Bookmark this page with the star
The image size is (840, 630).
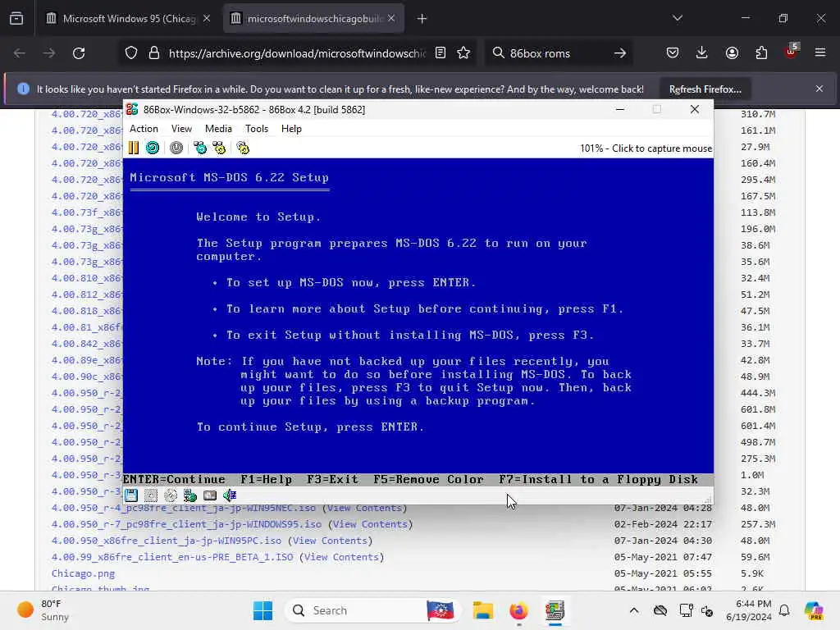(x=464, y=53)
